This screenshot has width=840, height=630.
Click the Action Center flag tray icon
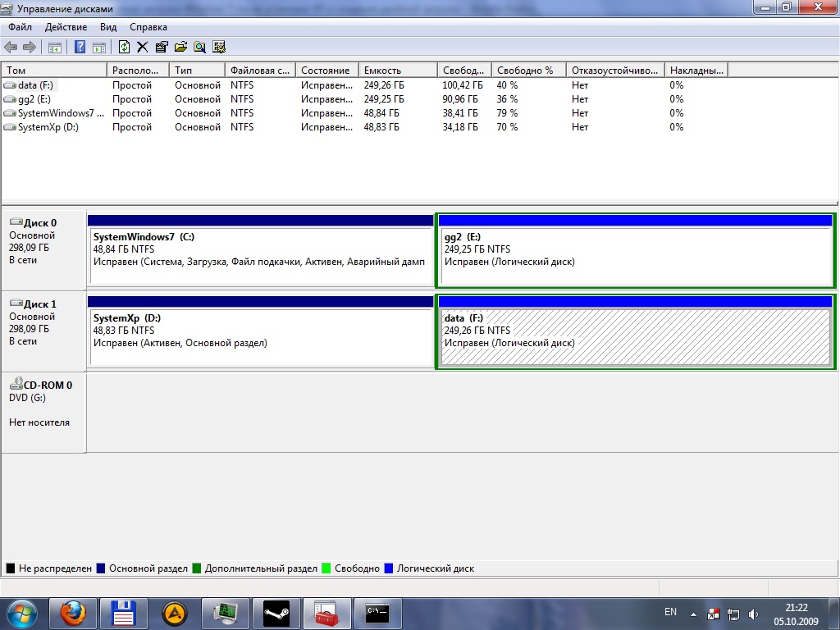tap(714, 614)
